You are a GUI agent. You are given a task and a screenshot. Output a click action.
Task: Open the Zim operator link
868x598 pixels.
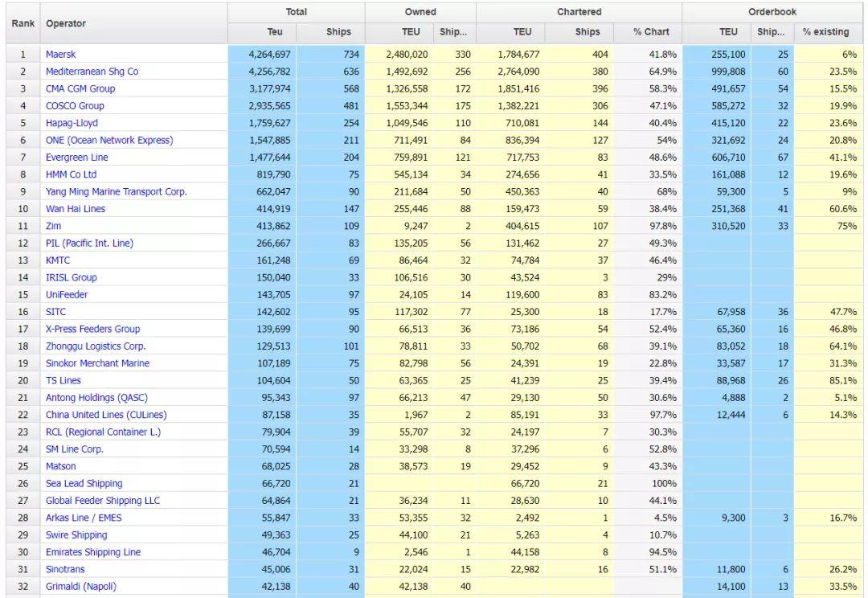click(x=51, y=226)
